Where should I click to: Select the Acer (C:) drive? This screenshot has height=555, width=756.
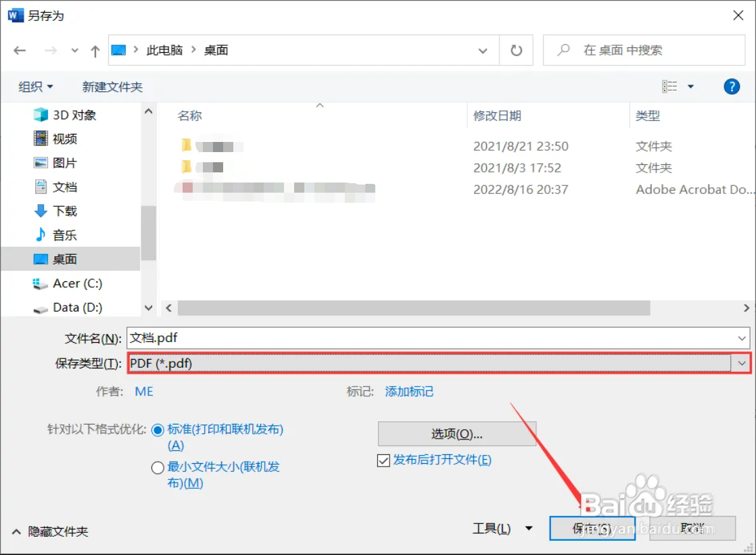pyautogui.click(x=76, y=283)
